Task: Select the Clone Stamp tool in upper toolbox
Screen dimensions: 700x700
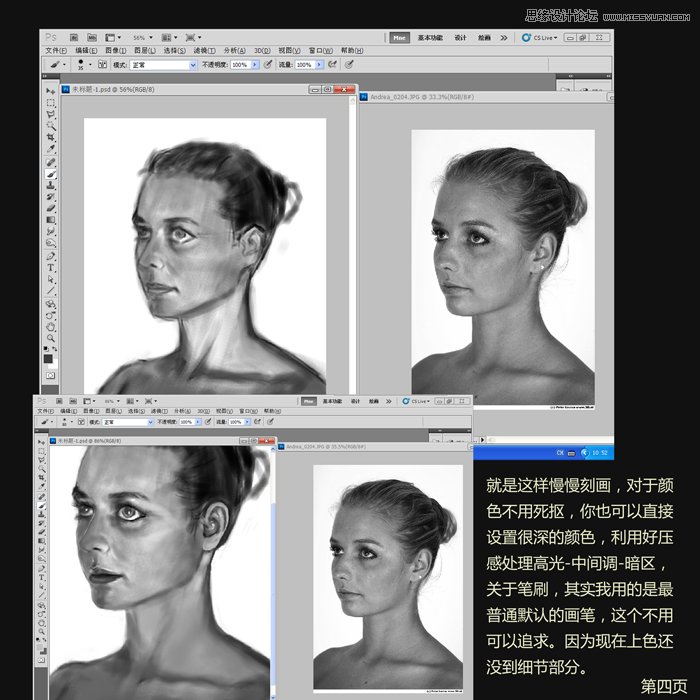Action: (50, 185)
